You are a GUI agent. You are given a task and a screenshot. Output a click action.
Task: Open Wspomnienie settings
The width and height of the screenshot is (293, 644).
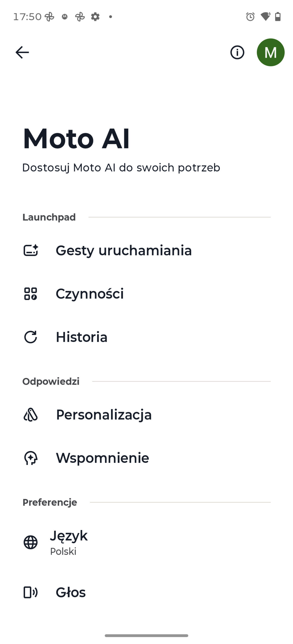tap(146, 458)
